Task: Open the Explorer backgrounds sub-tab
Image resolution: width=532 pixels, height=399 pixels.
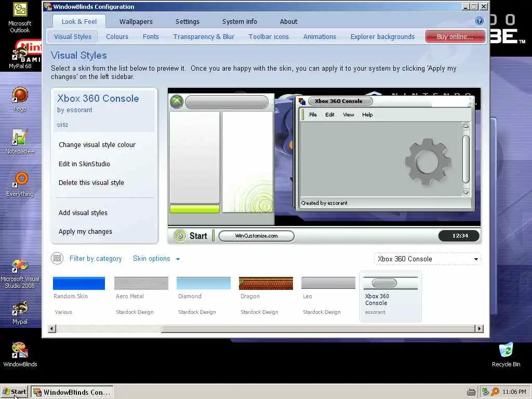Action: pyautogui.click(x=382, y=37)
